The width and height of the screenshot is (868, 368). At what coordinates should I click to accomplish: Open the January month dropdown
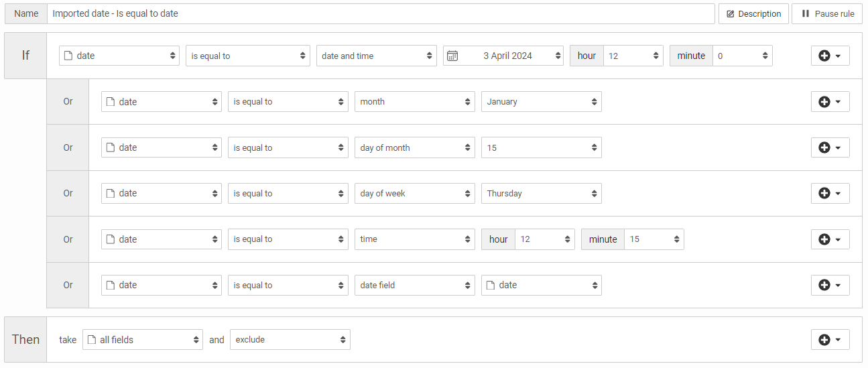point(541,102)
